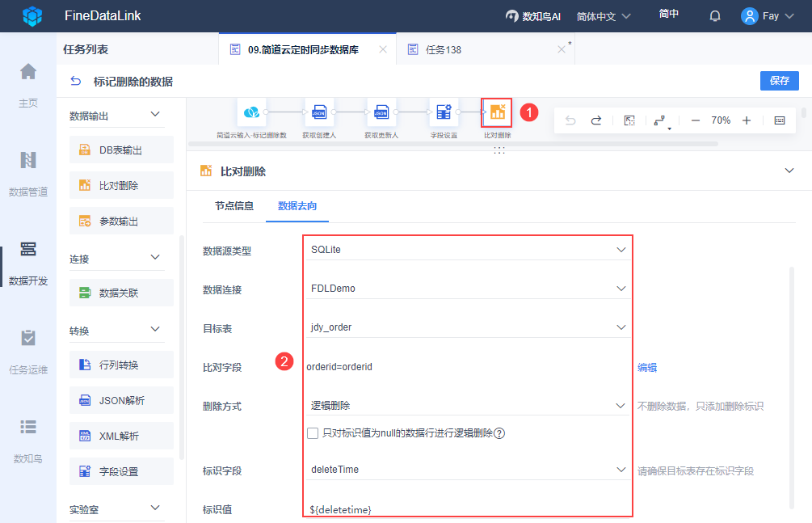This screenshot has width=812, height=523.
Task: Open the 数据连接 FDLDemo dropdown
Action: 468,289
